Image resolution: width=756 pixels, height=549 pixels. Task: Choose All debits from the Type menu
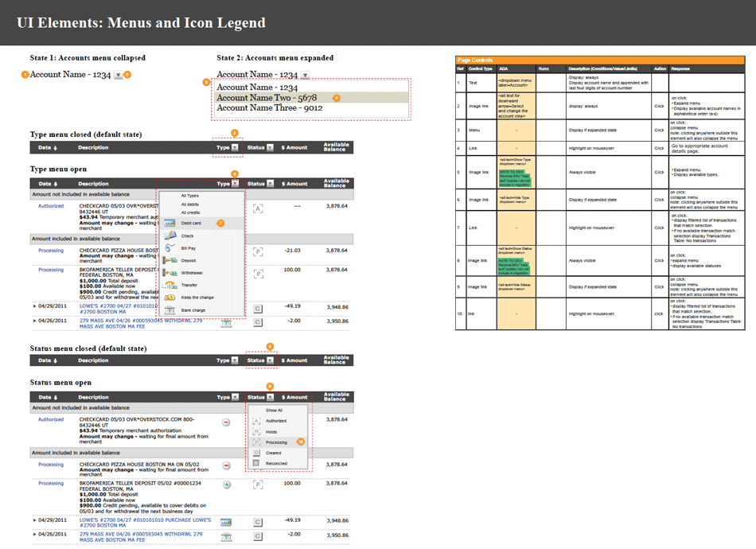(x=191, y=204)
